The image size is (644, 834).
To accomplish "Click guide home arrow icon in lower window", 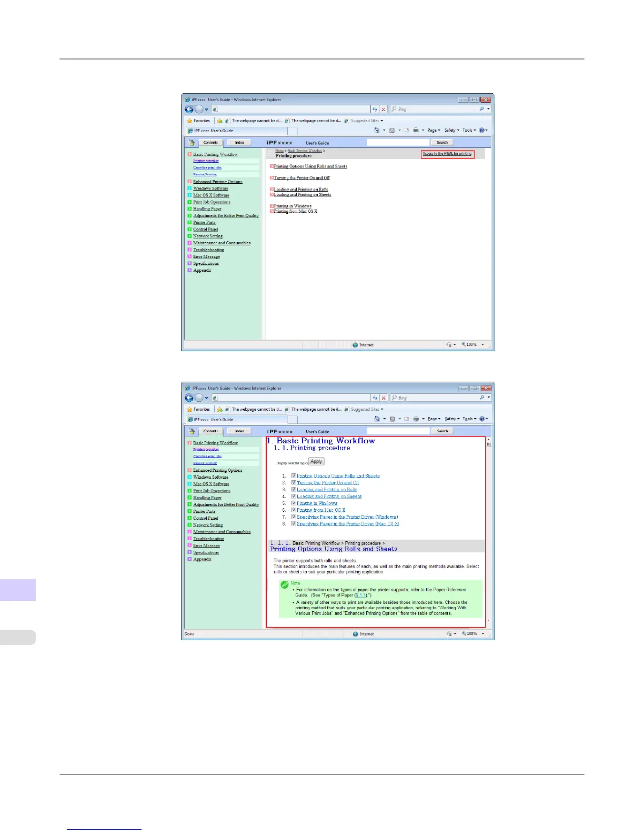I will [x=192, y=431].
